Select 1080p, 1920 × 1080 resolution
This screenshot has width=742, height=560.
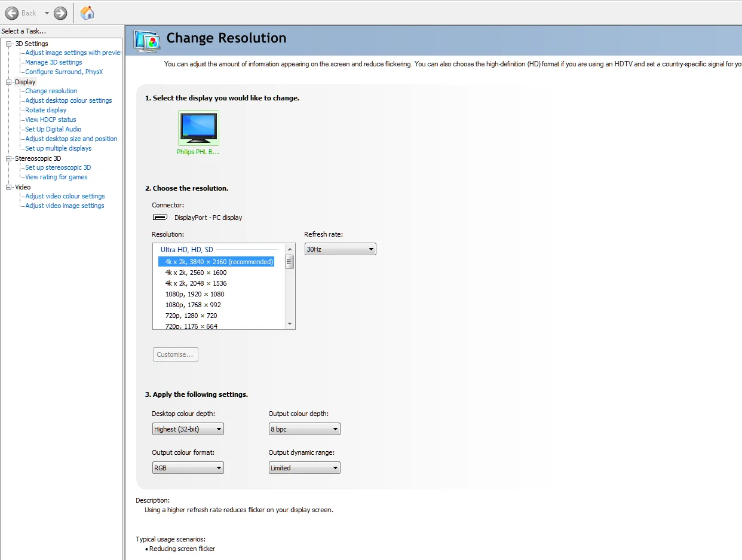195,294
